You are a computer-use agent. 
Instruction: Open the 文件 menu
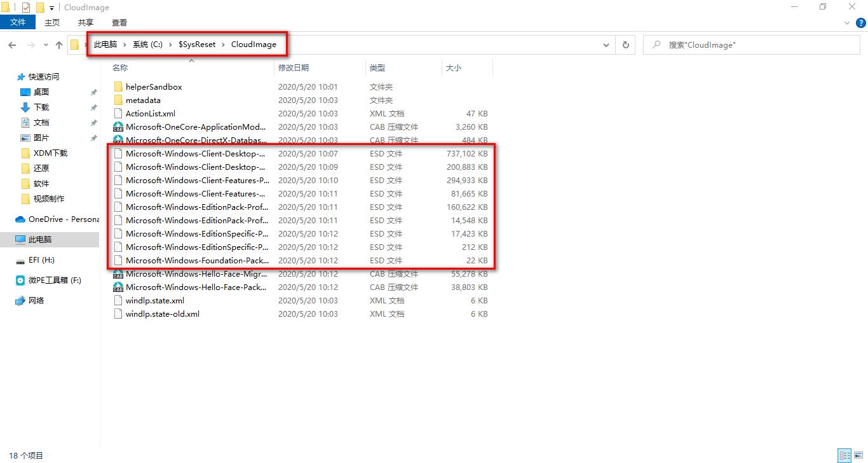pos(18,22)
